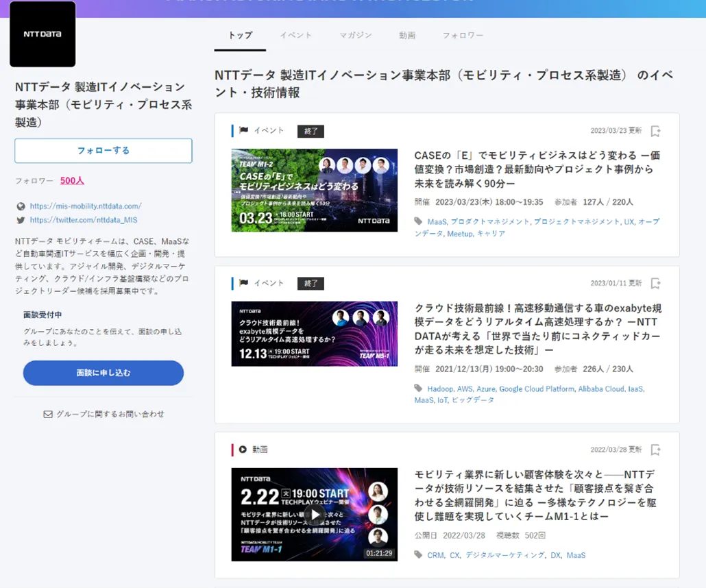Bookmark the クラウド技術最前線 event card
Image resolution: width=706 pixels, height=588 pixels.
[655, 284]
